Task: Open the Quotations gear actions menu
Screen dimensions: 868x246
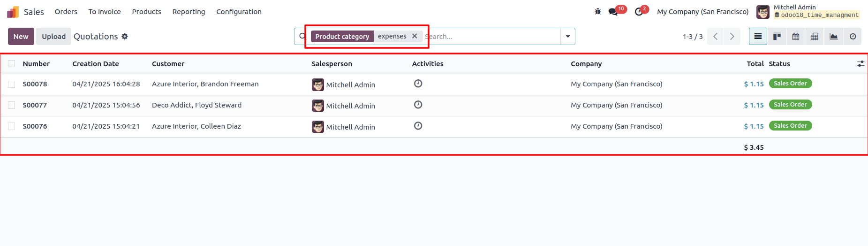Action: pos(125,37)
